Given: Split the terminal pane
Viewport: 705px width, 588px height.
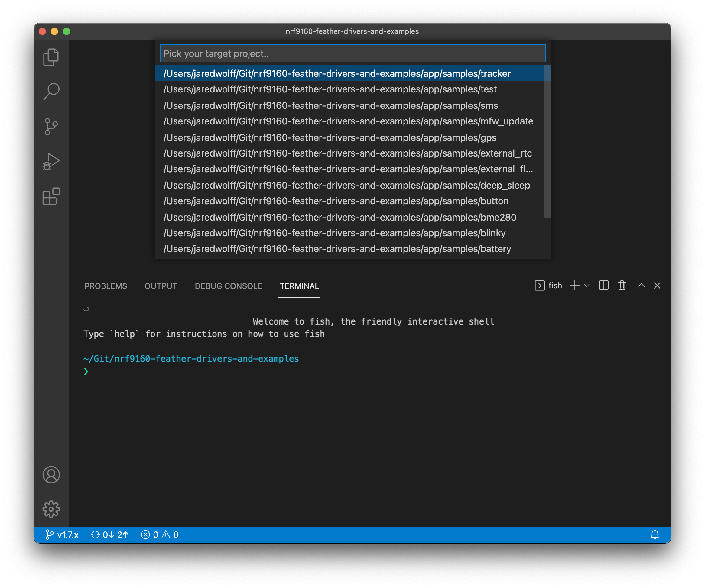Looking at the screenshot, I should (x=604, y=286).
